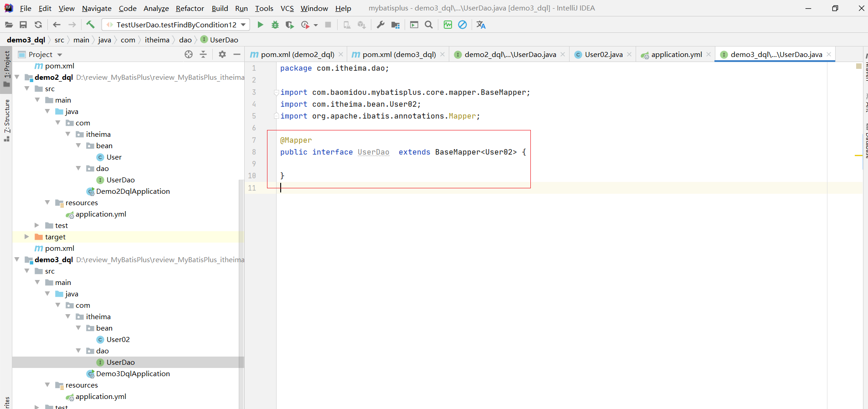Click the yellow warning stripe in the editor scrollbar

pos(858,155)
